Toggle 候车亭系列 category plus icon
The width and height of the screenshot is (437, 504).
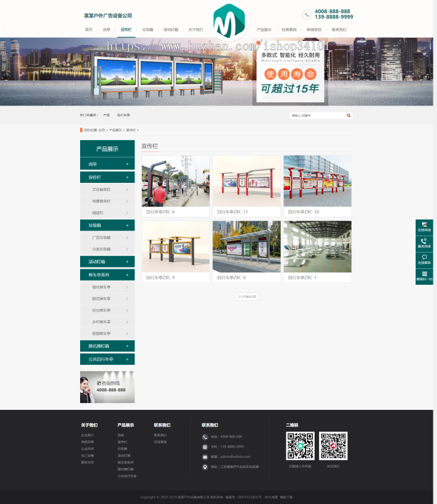coord(127,275)
